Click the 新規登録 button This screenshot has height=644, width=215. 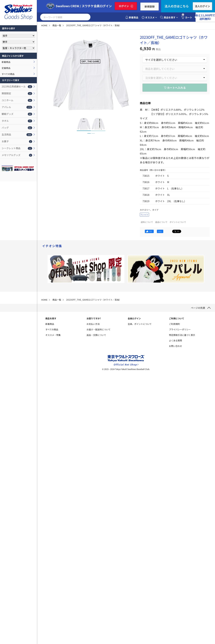(149, 7)
